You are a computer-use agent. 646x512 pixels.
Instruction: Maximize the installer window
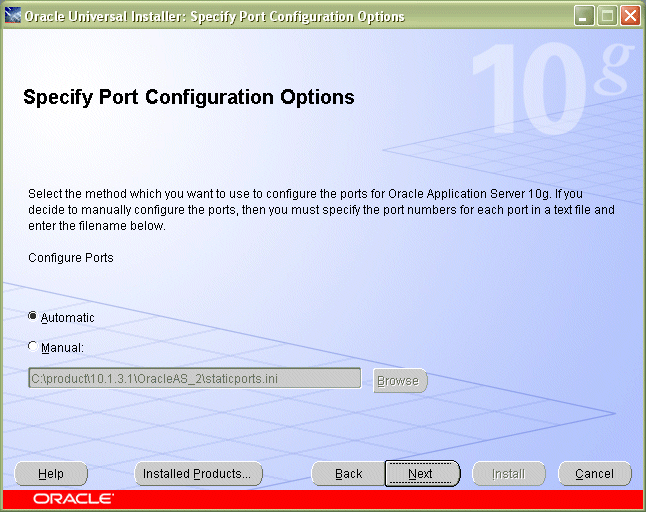click(607, 16)
